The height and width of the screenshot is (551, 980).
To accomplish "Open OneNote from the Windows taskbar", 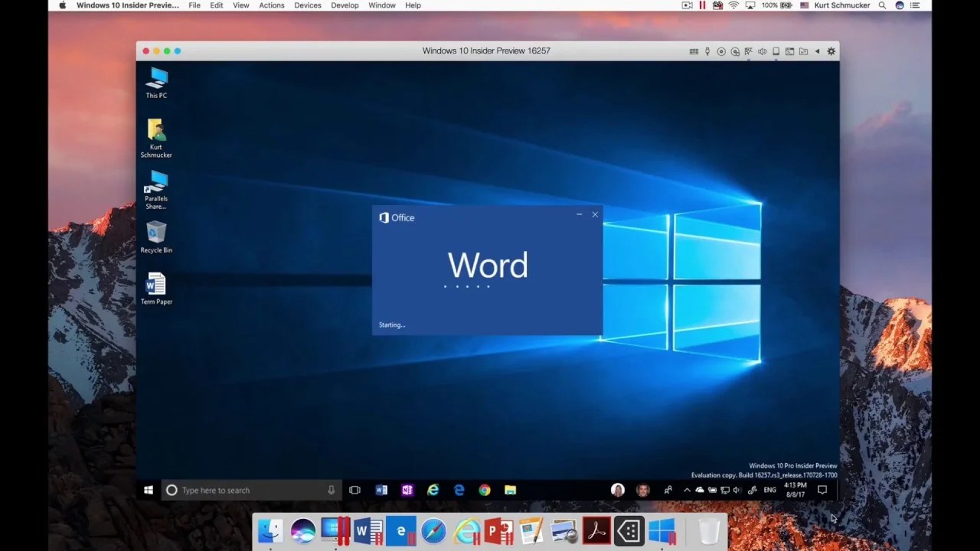I will (x=407, y=490).
